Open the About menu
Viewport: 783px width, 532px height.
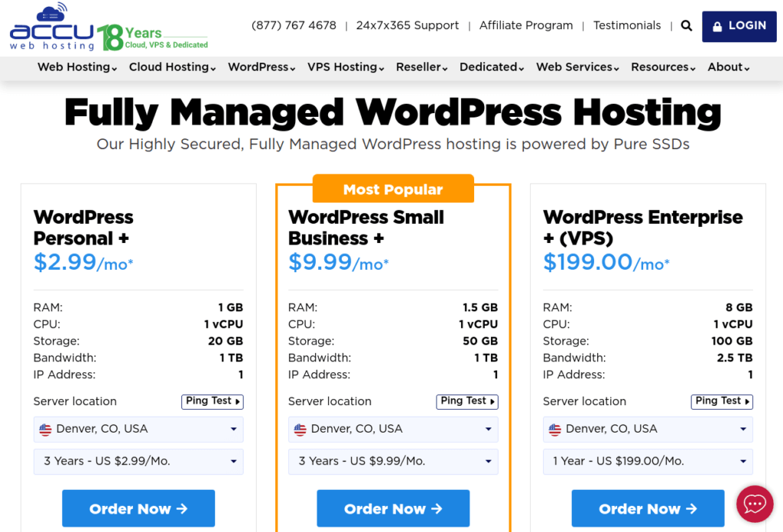[x=729, y=67]
